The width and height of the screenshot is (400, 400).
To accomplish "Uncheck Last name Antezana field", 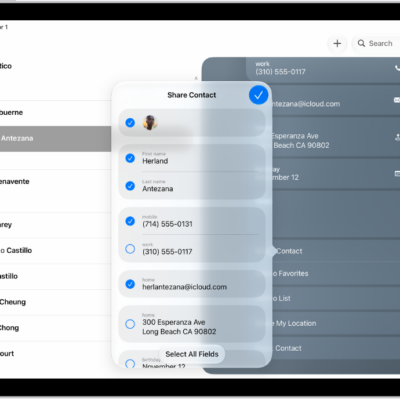I will click(130, 186).
